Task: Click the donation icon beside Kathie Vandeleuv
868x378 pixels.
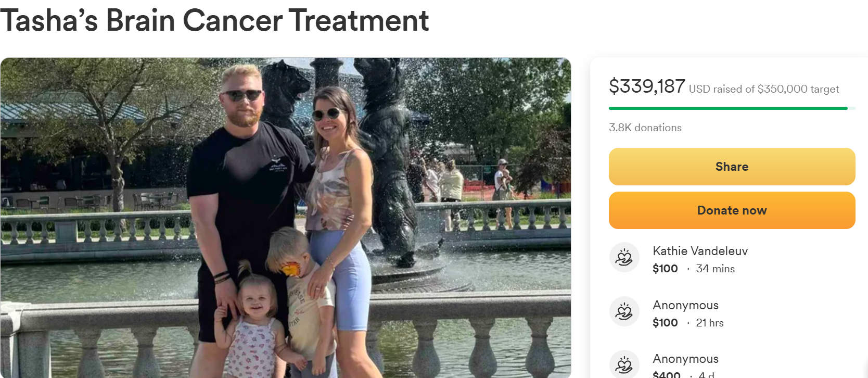Action: [x=624, y=257]
